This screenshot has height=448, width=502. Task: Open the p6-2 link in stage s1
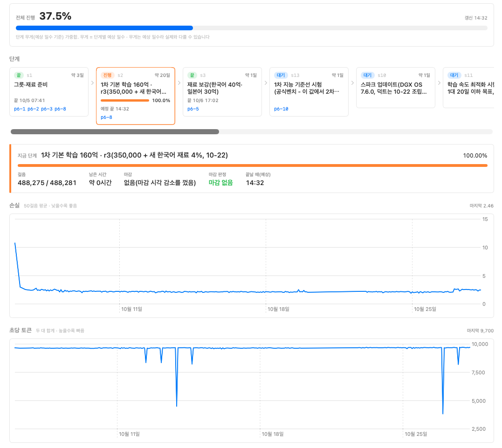point(33,109)
